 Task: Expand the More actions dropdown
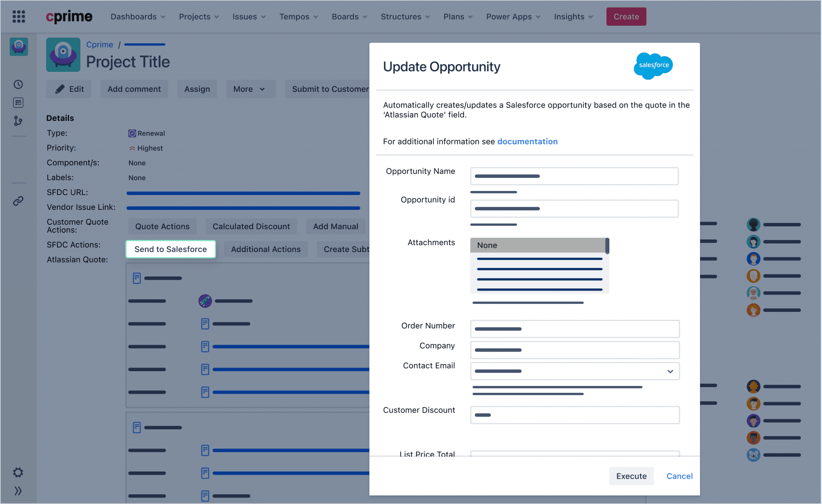point(250,89)
